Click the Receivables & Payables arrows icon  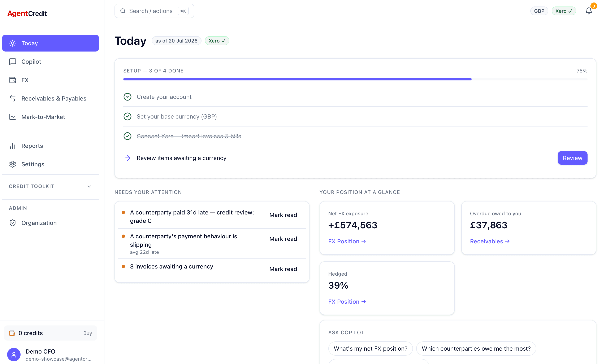coord(13,98)
